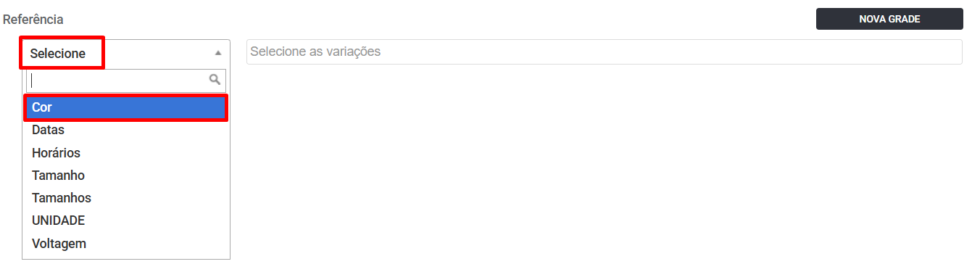Click the highlighted Cor row
980x272 pixels.
tap(126, 107)
